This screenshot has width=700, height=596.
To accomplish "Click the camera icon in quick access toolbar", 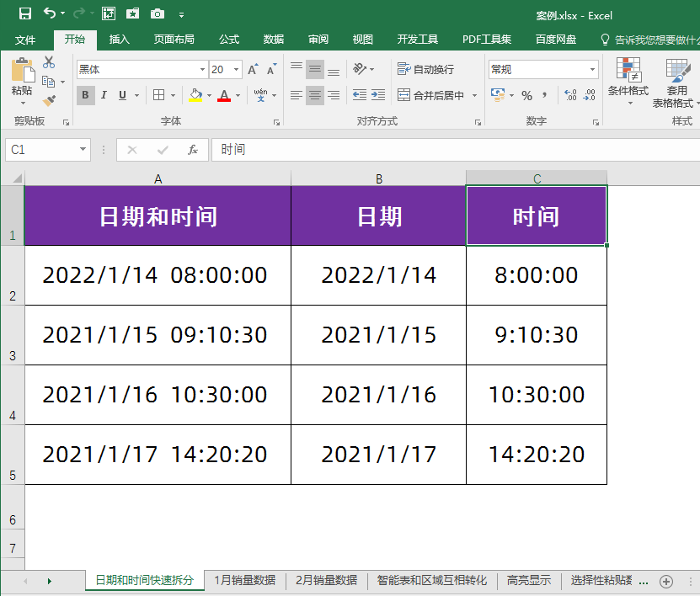I will 158,13.
